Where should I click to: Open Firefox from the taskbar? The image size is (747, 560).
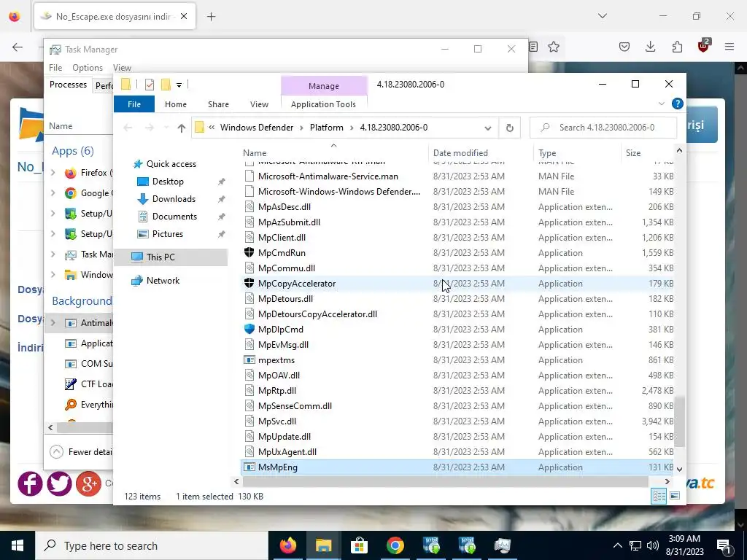click(x=287, y=545)
